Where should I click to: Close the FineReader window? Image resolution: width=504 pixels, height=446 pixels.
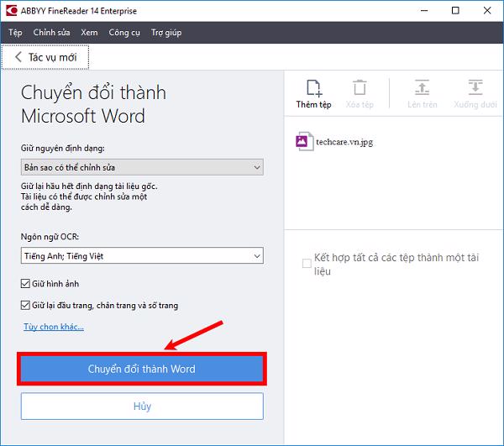point(487,11)
